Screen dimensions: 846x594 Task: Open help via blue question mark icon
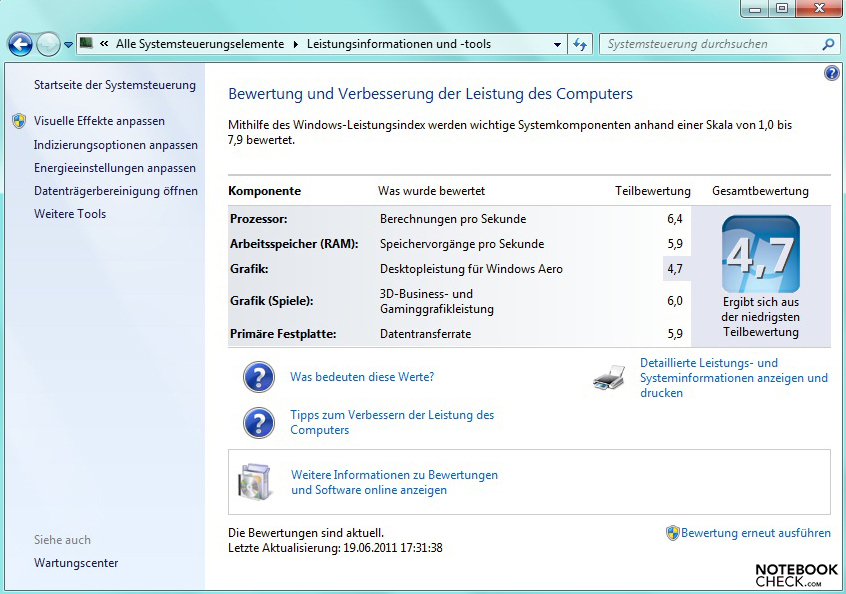point(831,73)
